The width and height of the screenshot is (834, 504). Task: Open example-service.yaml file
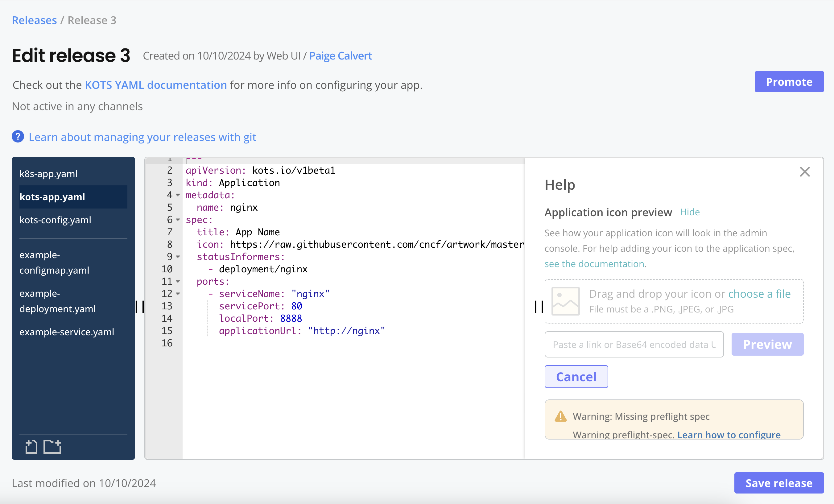coord(67,332)
